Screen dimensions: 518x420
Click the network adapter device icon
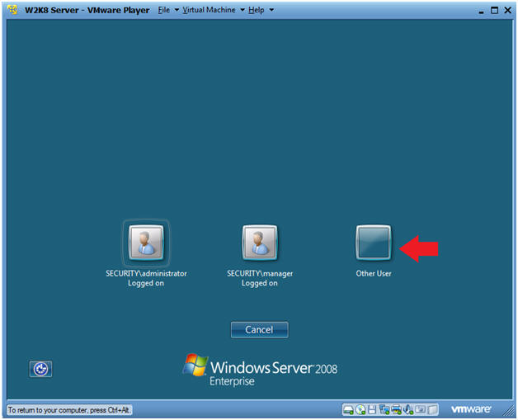pyautogui.click(x=384, y=410)
